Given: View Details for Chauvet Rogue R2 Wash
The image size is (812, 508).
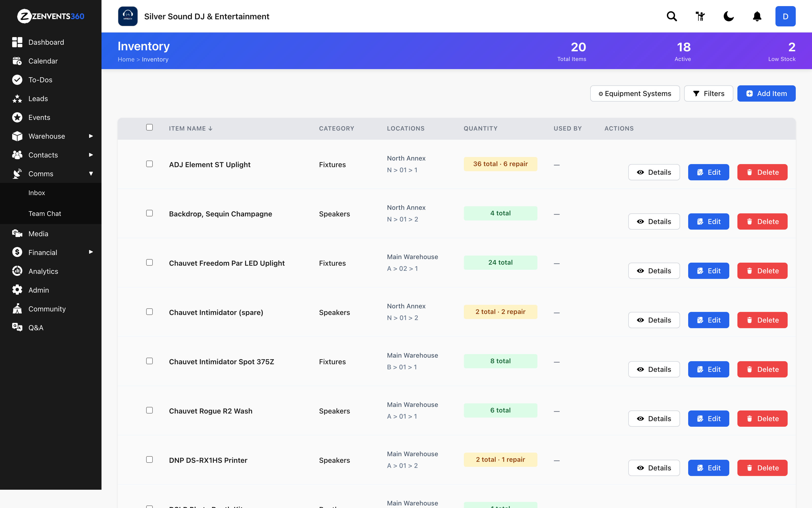Looking at the screenshot, I should pos(654,419).
